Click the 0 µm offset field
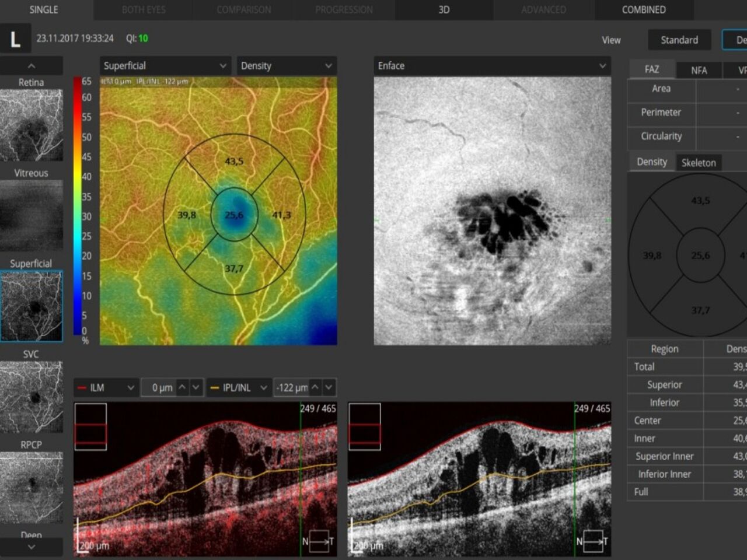 point(158,387)
